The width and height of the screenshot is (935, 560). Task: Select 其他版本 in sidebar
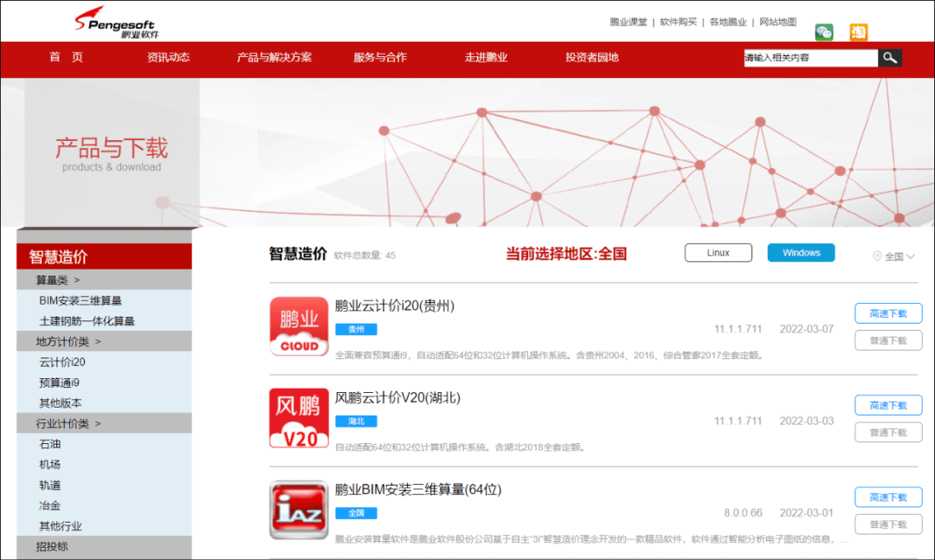pyautogui.click(x=61, y=403)
